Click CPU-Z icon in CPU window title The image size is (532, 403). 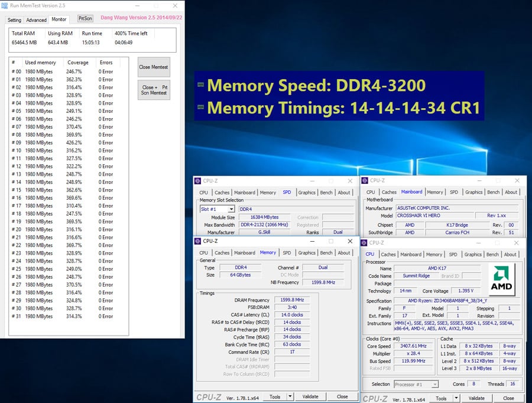coord(364,243)
